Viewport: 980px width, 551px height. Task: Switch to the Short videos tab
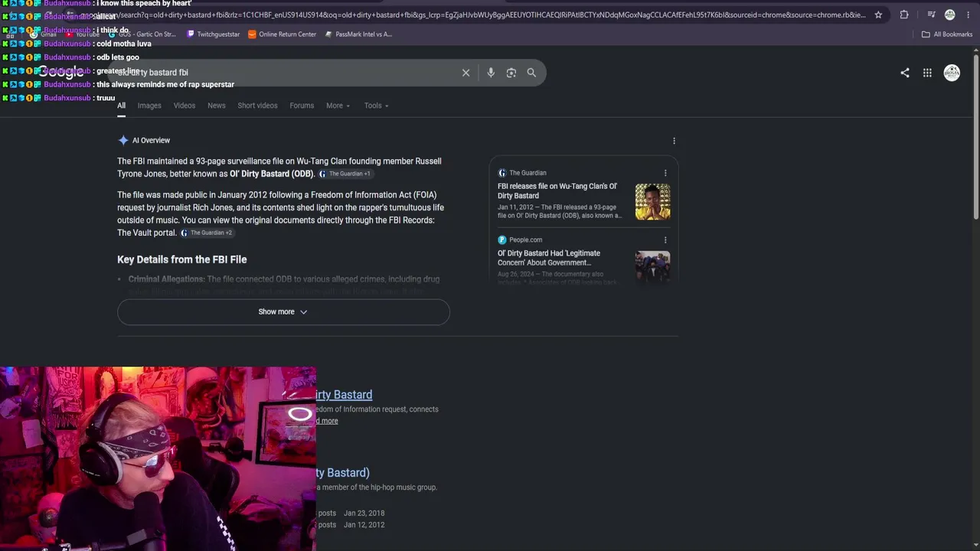(x=257, y=106)
